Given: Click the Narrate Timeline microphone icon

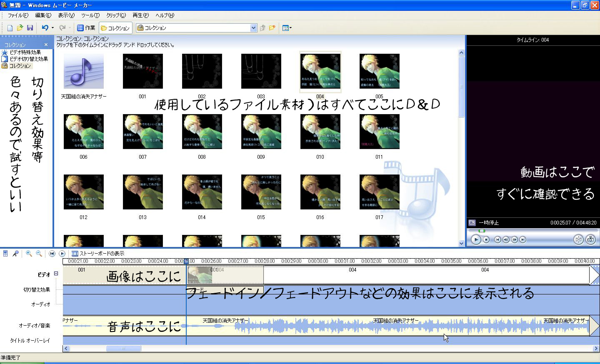Looking at the screenshot, I should (15, 253).
